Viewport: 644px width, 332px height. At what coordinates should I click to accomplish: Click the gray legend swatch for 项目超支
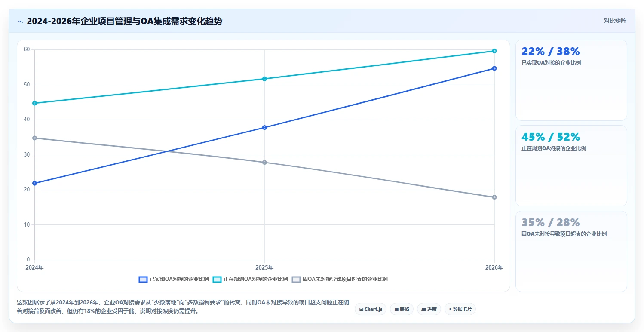(x=296, y=279)
